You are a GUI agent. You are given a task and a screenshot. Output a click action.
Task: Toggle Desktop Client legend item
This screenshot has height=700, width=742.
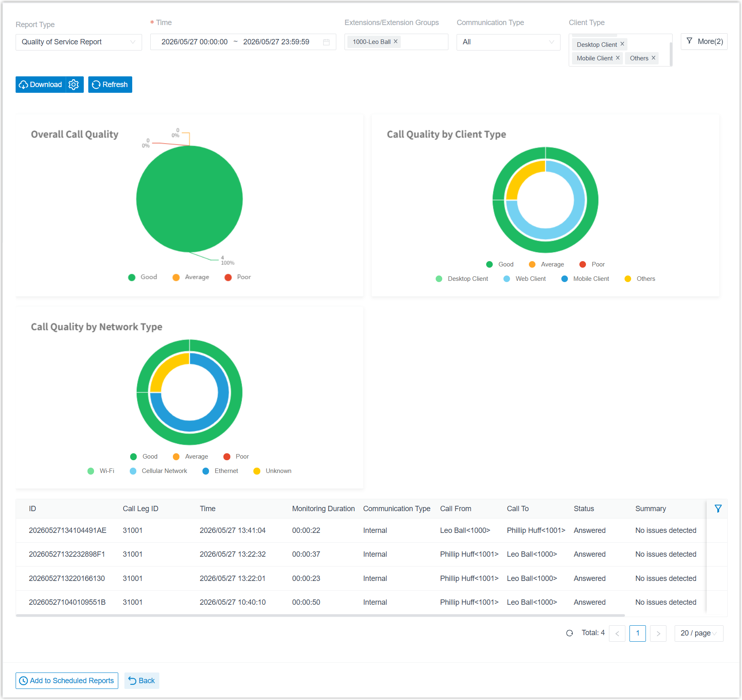[x=462, y=279]
